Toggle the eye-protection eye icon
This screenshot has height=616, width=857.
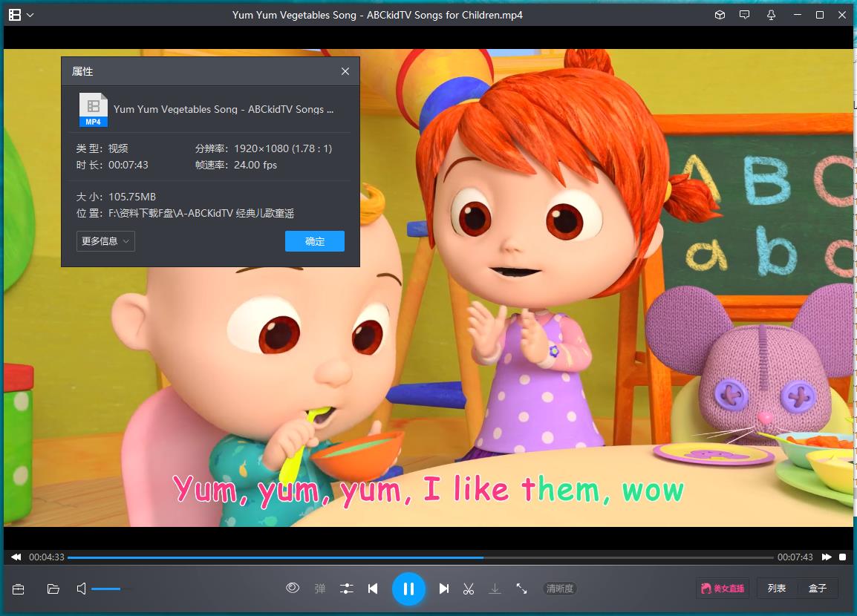click(293, 588)
